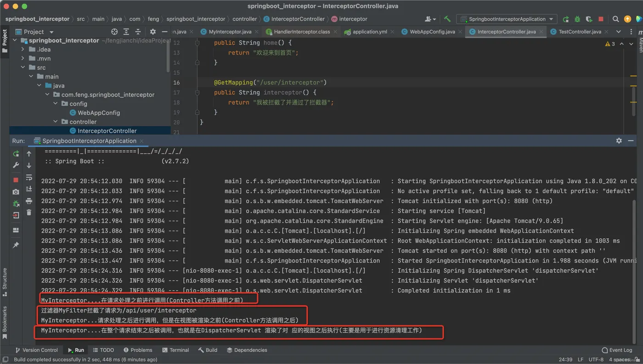The height and width of the screenshot is (364, 643).
Task: Click interceptor method in breadcrumb bar
Action: click(349, 19)
